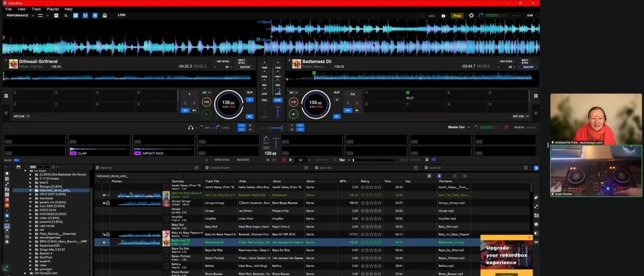The height and width of the screenshot is (276, 644).
Task: Expand the HOCO 23-24 folder
Action: point(30,210)
